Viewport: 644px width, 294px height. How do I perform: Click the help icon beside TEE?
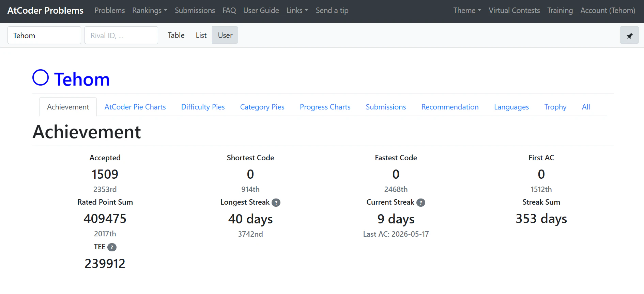coord(112,247)
